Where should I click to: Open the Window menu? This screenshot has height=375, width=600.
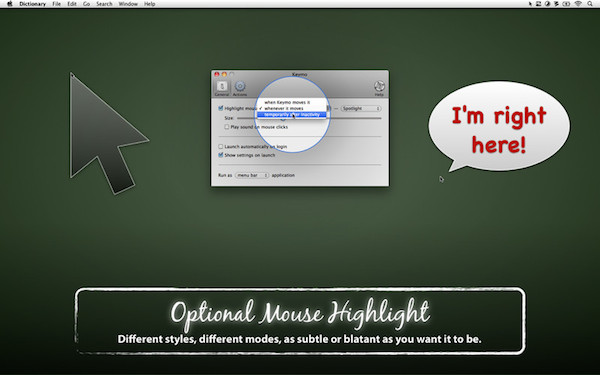point(128,4)
